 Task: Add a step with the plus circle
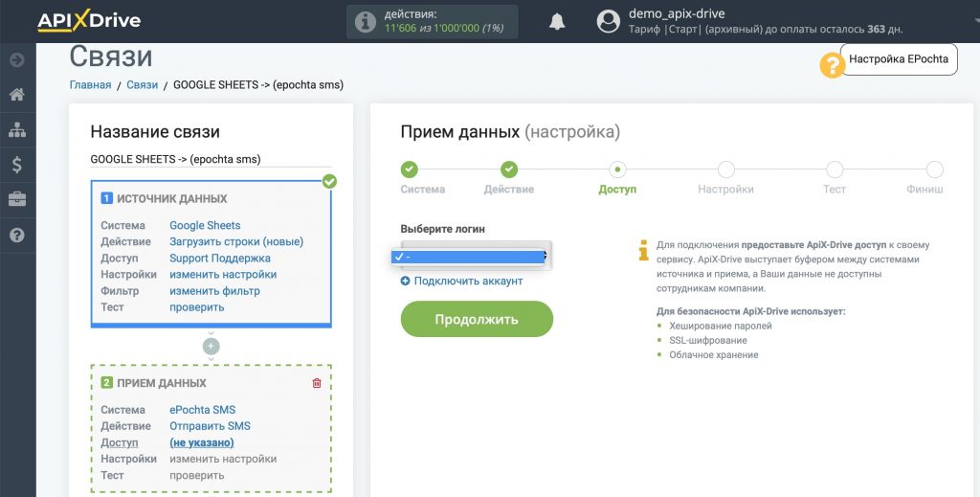[212, 346]
